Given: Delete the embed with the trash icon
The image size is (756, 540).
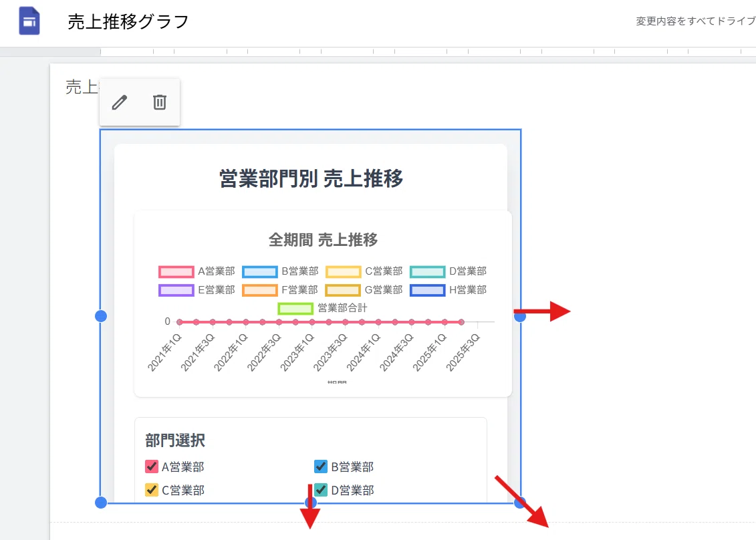Looking at the screenshot, I should (x=160, y=102).
